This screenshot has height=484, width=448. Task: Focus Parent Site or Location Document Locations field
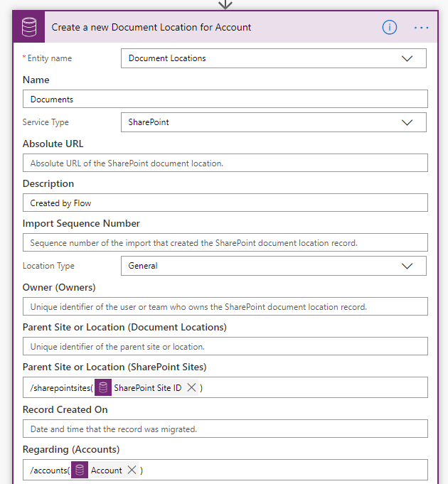[x=225, y=347]
